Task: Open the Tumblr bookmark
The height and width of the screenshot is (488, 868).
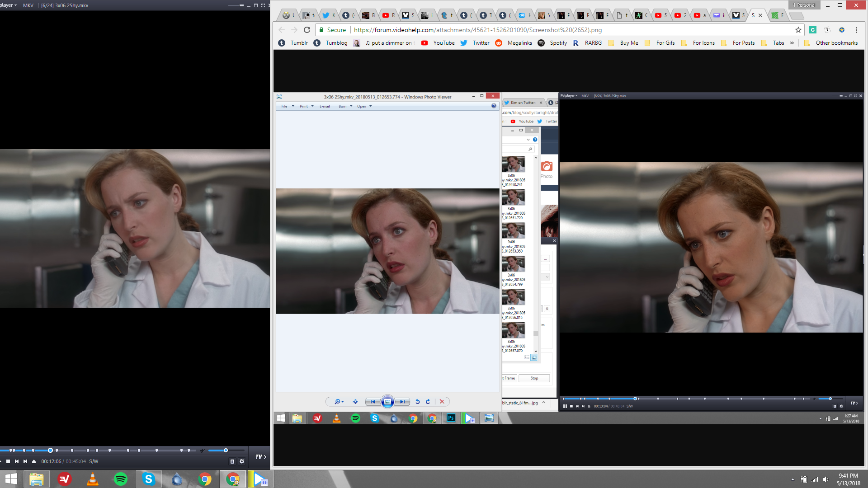Action: coord(293,43)
